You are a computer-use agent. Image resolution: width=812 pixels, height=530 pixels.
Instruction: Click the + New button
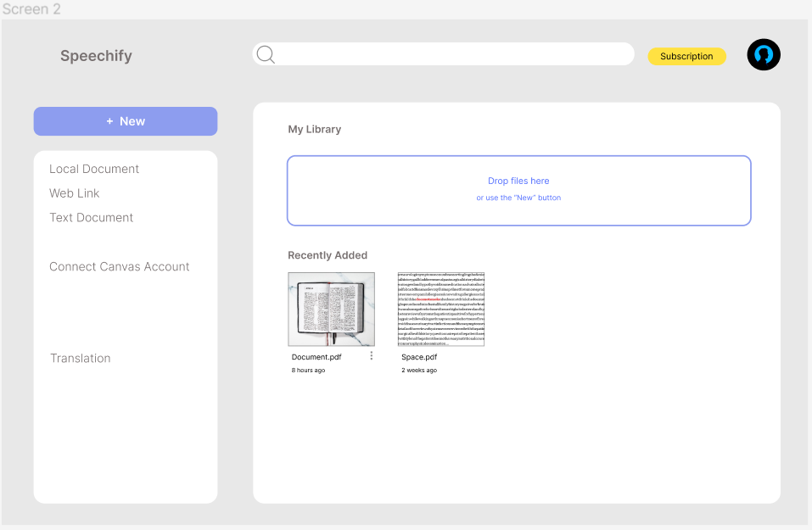coord(126,121)
